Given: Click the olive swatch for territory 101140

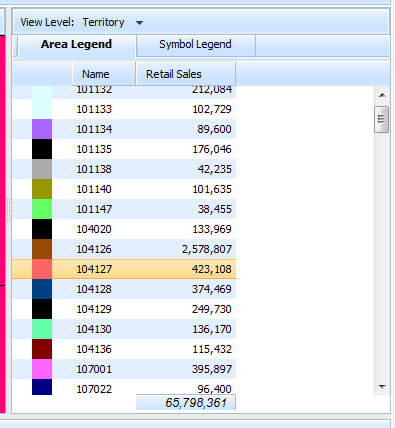Looking at the screenshot, I should coord(42,189).
